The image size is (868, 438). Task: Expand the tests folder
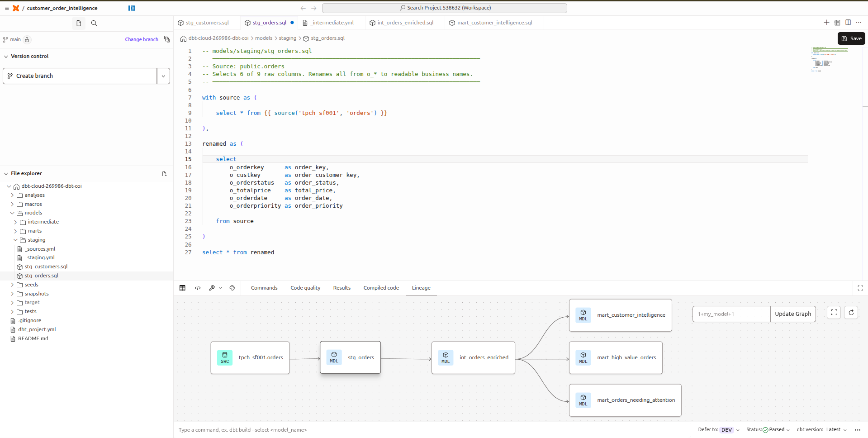12,311
